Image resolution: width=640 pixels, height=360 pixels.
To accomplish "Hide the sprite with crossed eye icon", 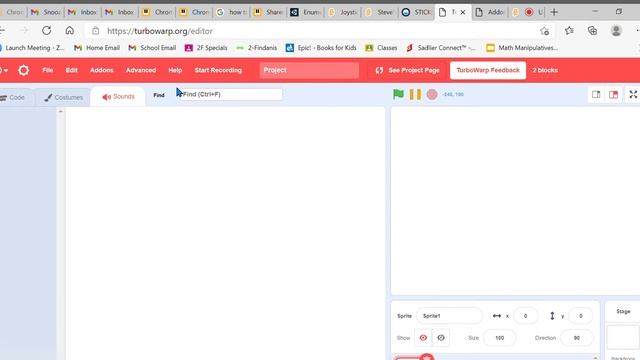I will [441, 338].
